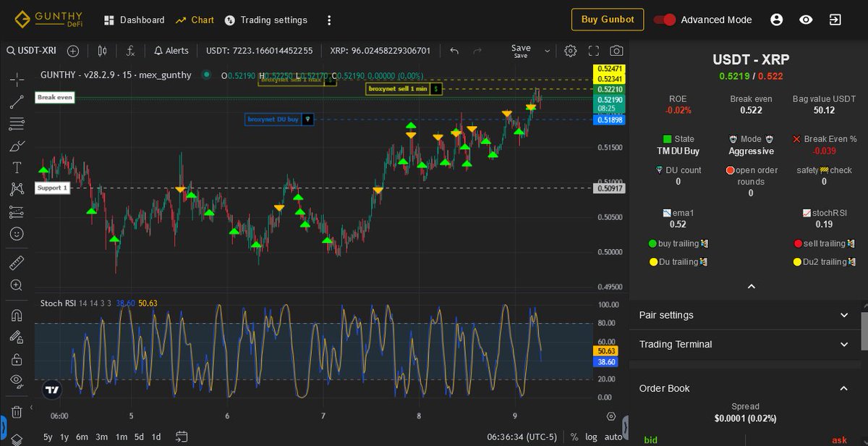Screen dimensions: 868x446
Task: Enable the Magnet snapping tool
Action: point(16,315)
